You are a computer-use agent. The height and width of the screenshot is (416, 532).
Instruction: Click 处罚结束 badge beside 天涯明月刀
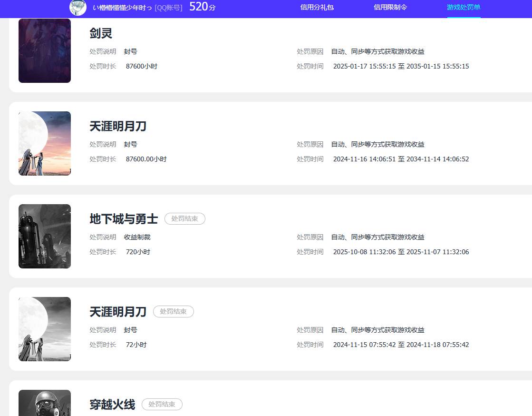point(173,312)
